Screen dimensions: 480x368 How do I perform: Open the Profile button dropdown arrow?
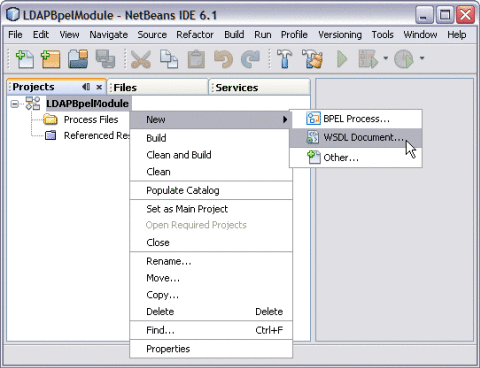point(422,58)
